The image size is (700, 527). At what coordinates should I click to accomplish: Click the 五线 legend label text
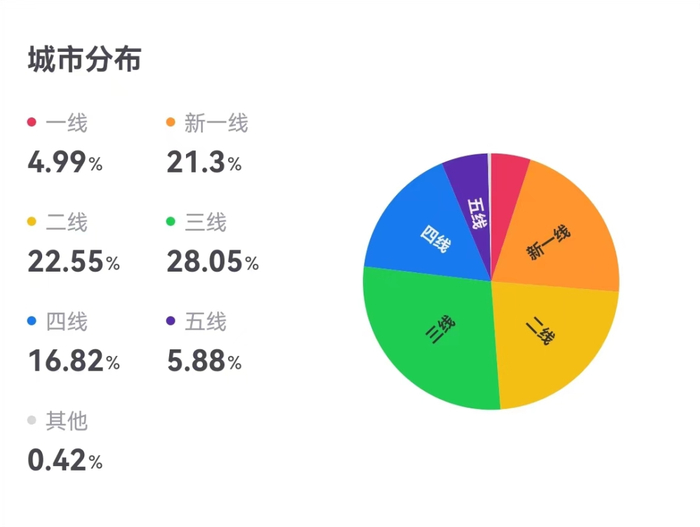[x=205, y=321]
